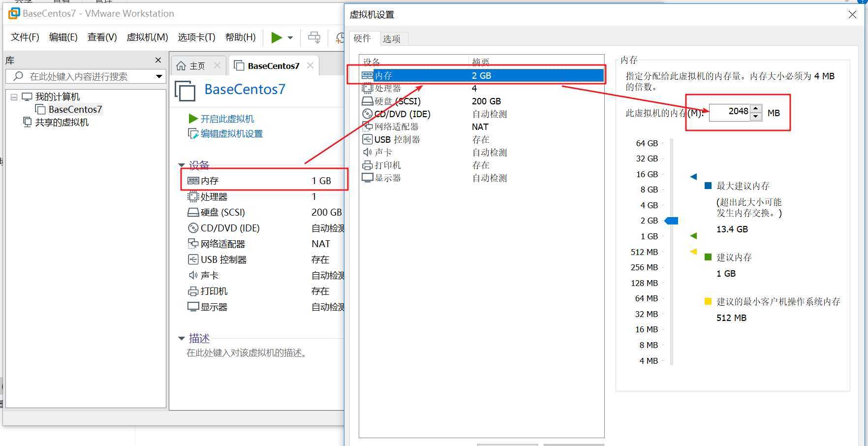Select the 内存 memory icon in settings list

tap(368, 75)
